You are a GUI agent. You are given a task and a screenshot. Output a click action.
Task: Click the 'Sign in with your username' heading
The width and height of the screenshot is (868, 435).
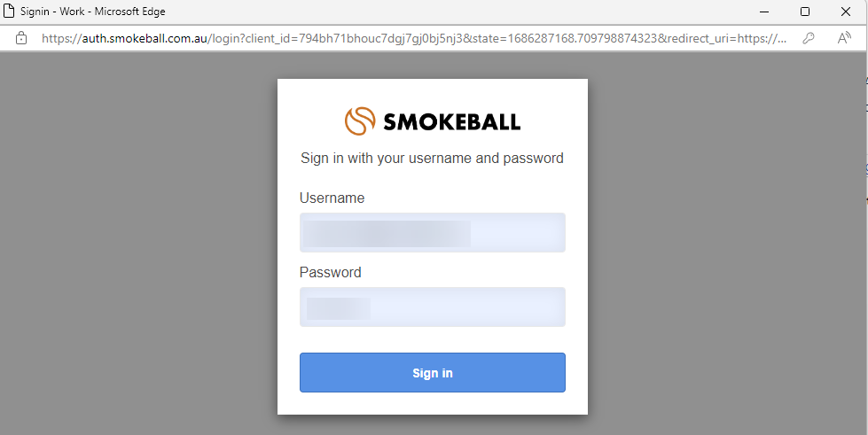(432, 159)
